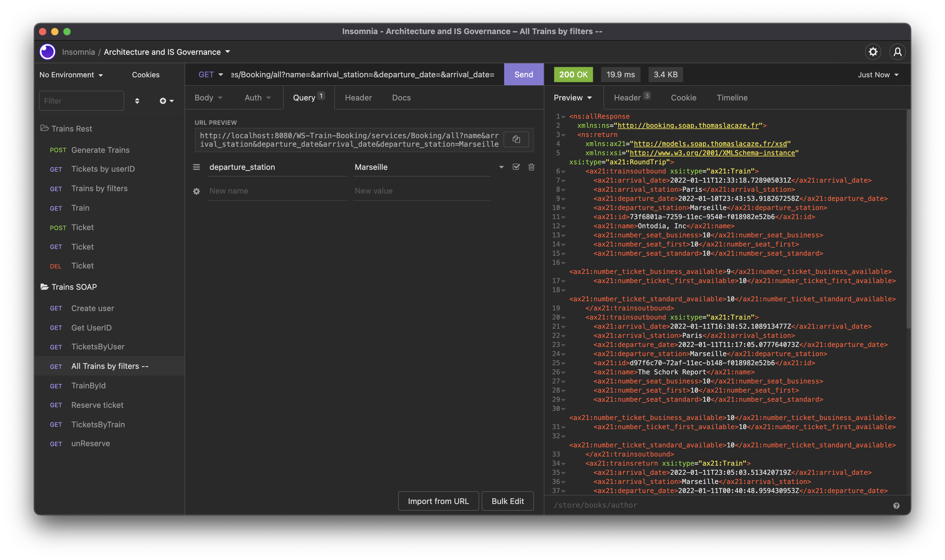Click the request Filter input field

click(82, 101)
